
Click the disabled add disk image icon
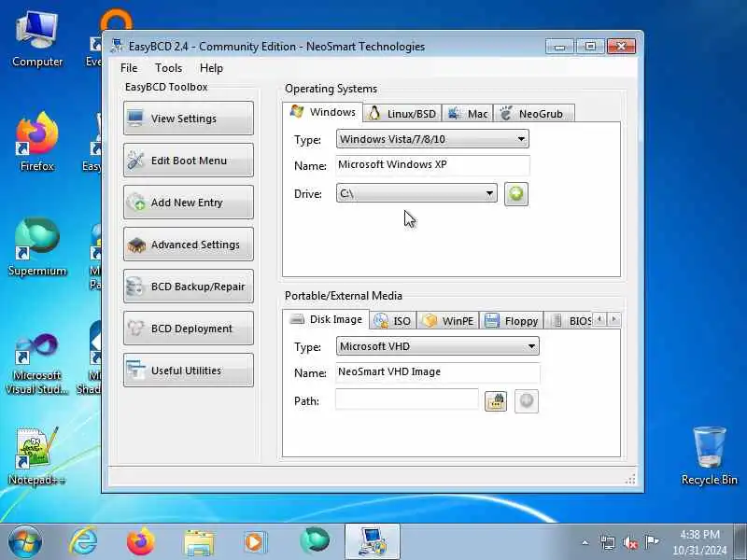click(x=527, y=401)
